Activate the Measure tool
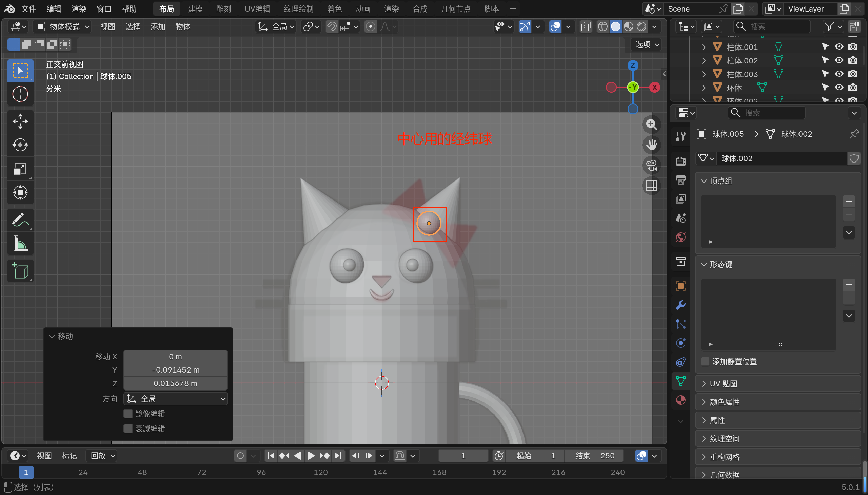Viewport: 868px width, 495px height. pyautogui.click(x=20, y=243)
